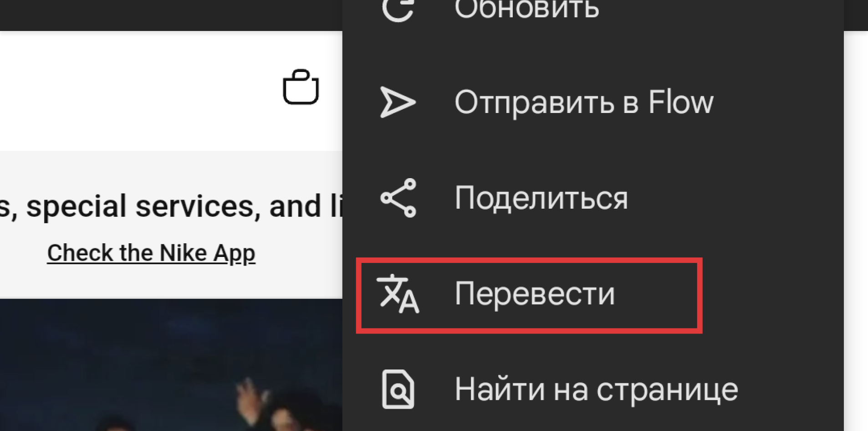Viewport: 868px width, 431px height.
Task: Click the special services promo banner text
Action: (171, 206)
